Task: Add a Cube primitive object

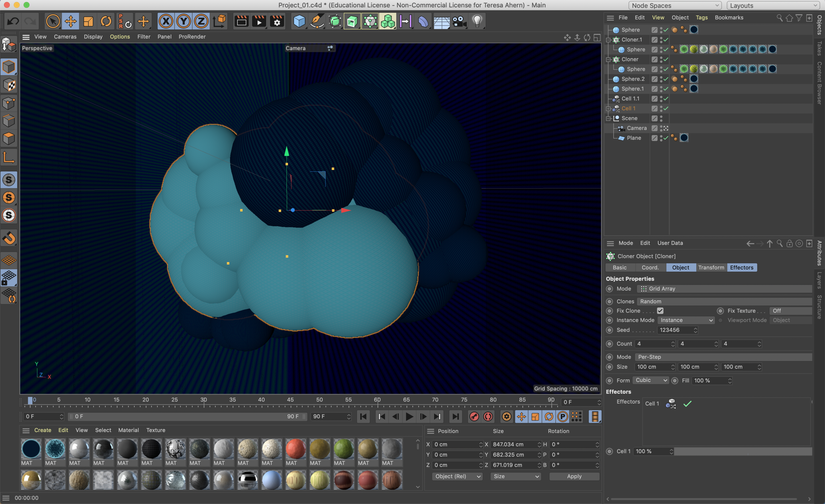Action: point(299,22)
